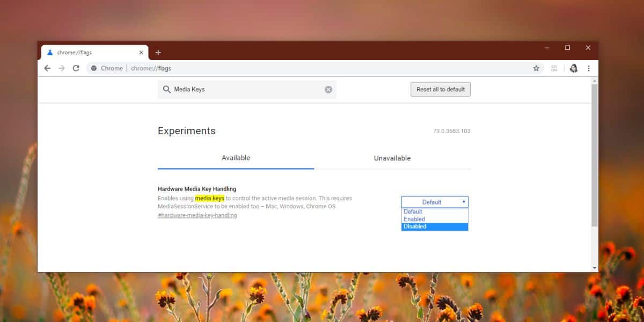644x322 pixels.
Task: Clear the Media Keys search text
Action: coord(328,90)
